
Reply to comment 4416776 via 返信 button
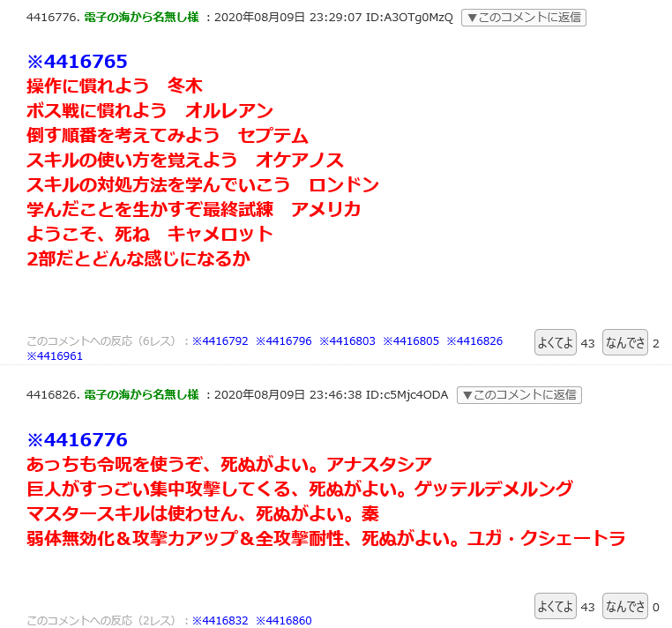coord(524,18)
